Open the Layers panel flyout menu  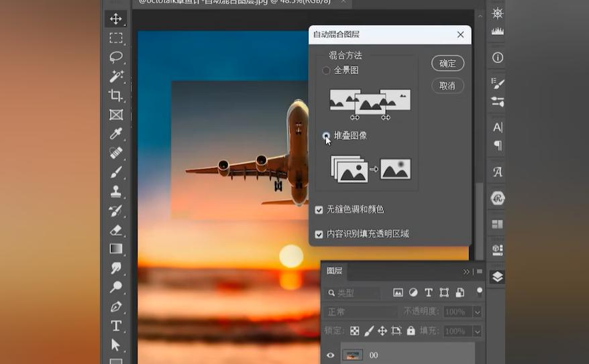click(480, 271)
